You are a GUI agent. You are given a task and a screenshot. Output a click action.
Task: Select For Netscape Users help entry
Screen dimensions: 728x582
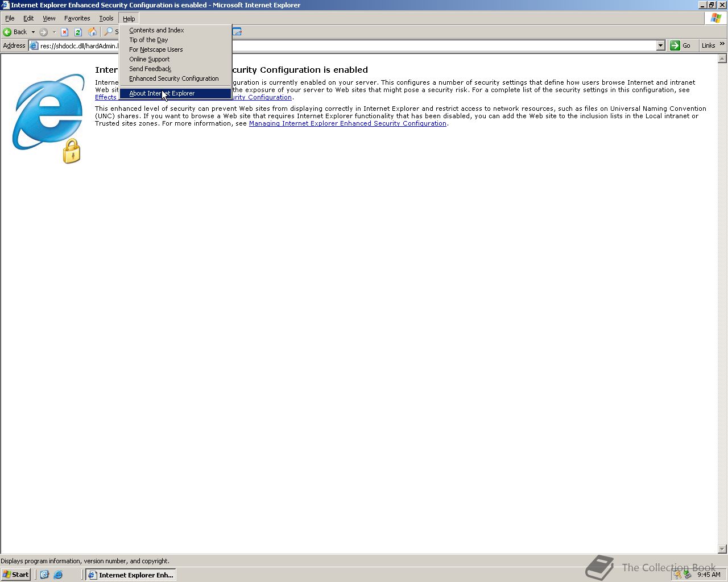tap(175, 49)
